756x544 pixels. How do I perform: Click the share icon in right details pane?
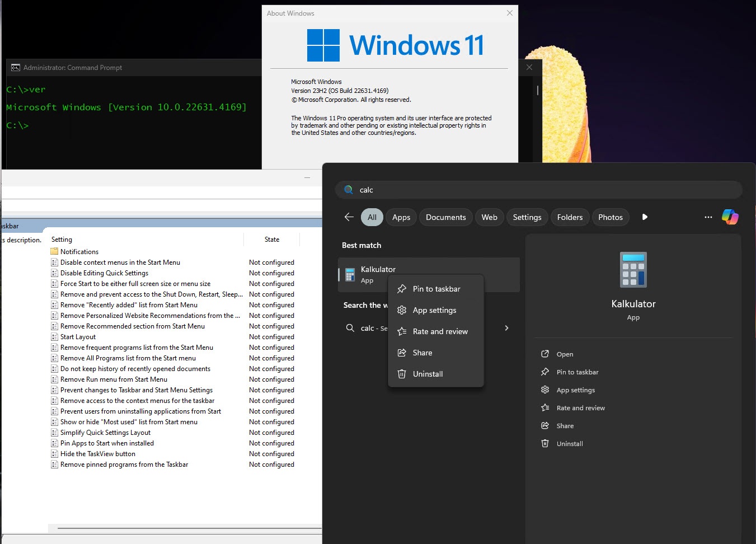click(x=545, y=425)
